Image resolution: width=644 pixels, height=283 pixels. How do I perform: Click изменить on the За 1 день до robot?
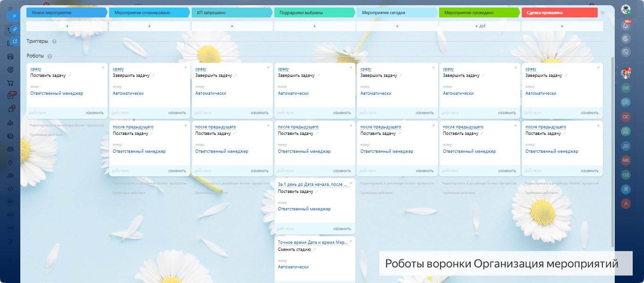(342, 229)
